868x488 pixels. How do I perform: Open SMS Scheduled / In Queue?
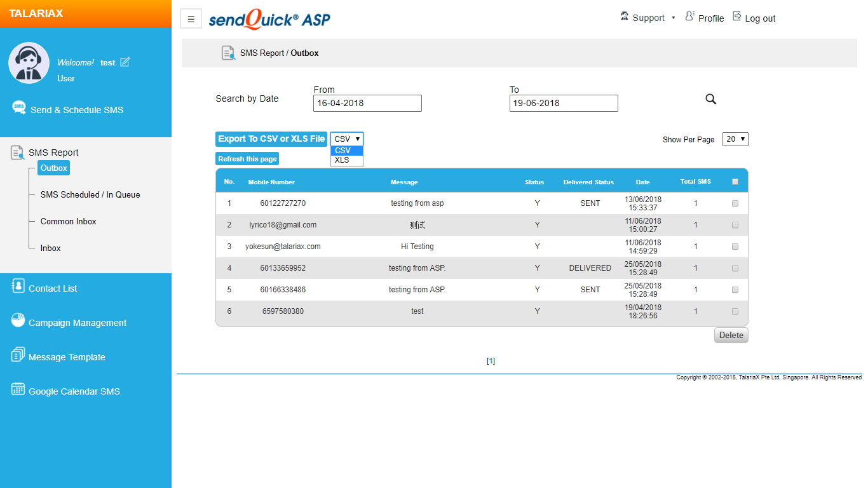[90, 194]
